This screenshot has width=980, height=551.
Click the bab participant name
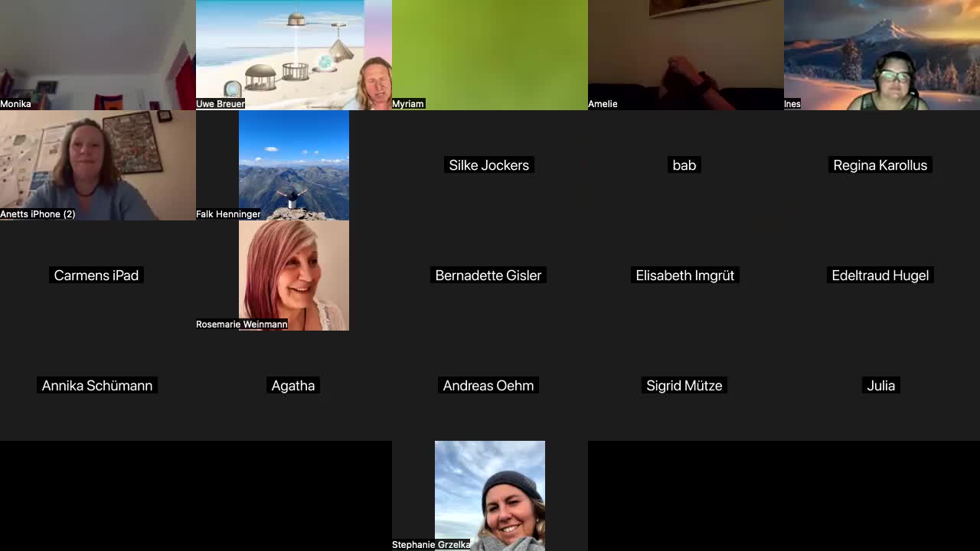[x=684, y=165]
